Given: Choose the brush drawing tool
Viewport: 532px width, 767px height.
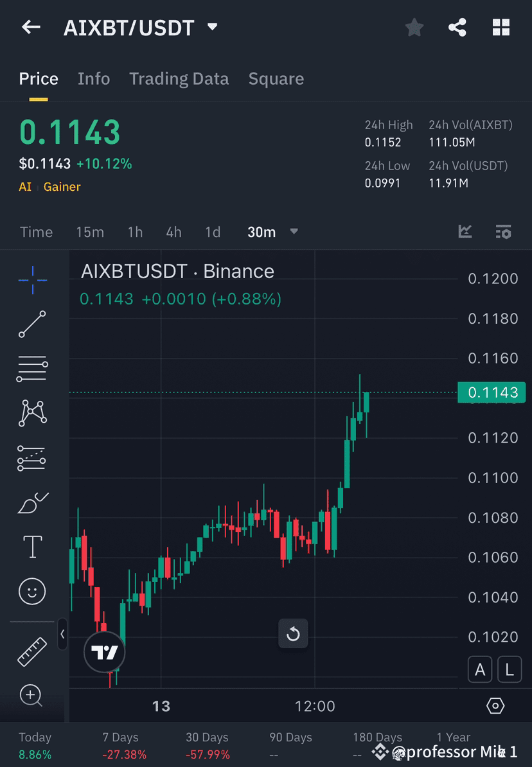Looking at the screenshot, I should (x=32, y=503).
